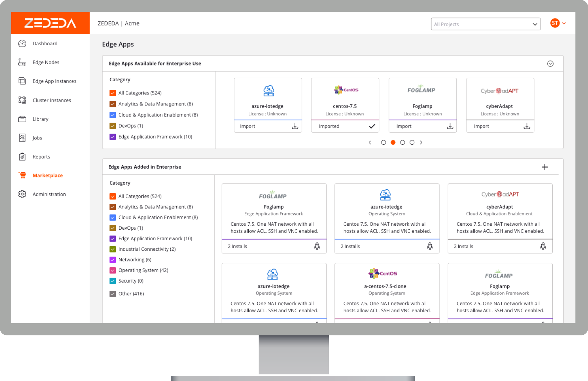Navigate to Jobs
Viewport: 588px width, 381px height.
37,138
